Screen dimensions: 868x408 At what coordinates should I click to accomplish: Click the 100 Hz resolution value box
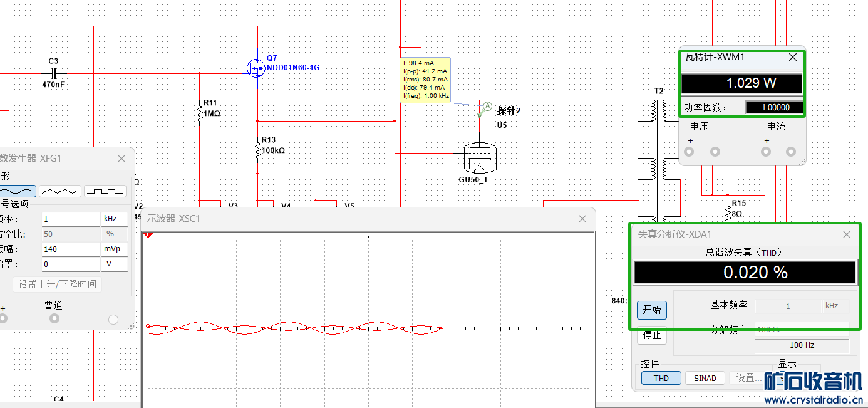coord(802,345)
